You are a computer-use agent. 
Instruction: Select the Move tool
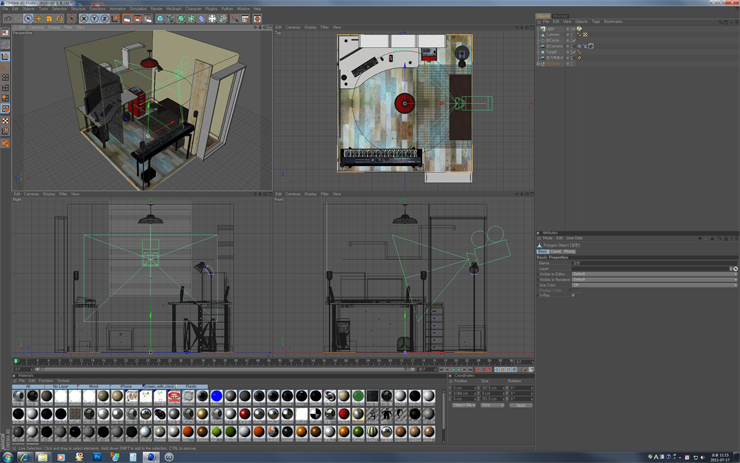[x=39, y=19]
